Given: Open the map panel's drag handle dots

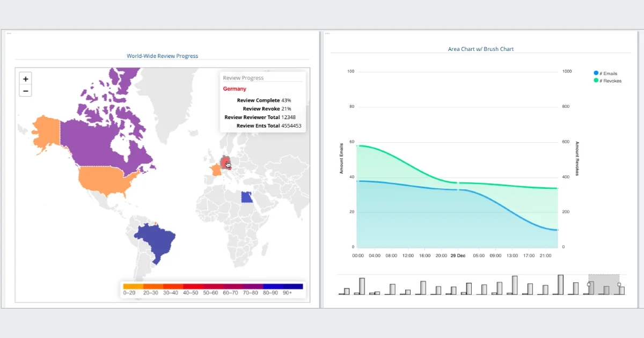Looking at the screenshot, I should click(x=9, y=33).
